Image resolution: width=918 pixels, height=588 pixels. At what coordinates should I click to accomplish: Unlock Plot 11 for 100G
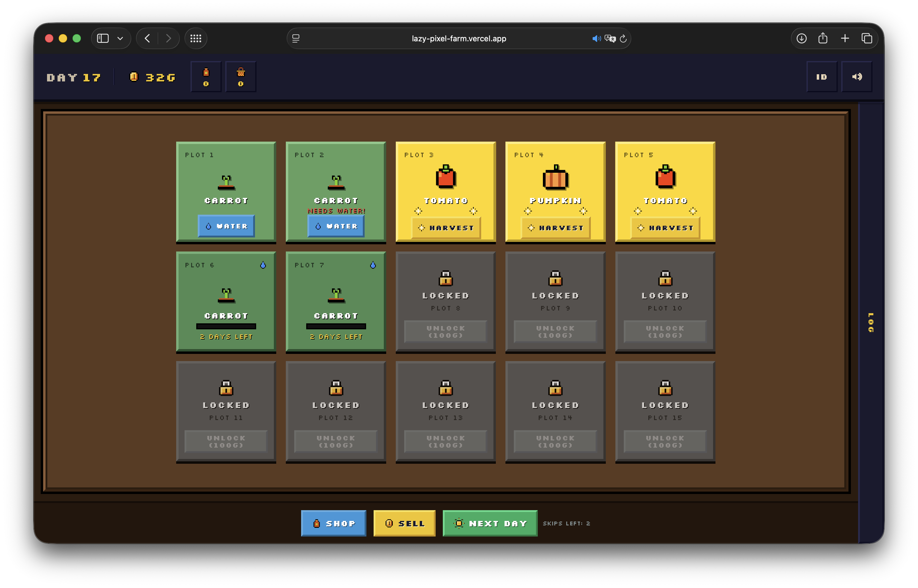(226, 441)
